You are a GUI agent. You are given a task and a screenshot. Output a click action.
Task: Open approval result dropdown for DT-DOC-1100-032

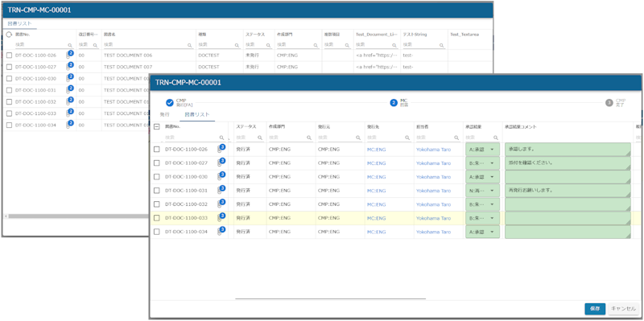(482, 204)
